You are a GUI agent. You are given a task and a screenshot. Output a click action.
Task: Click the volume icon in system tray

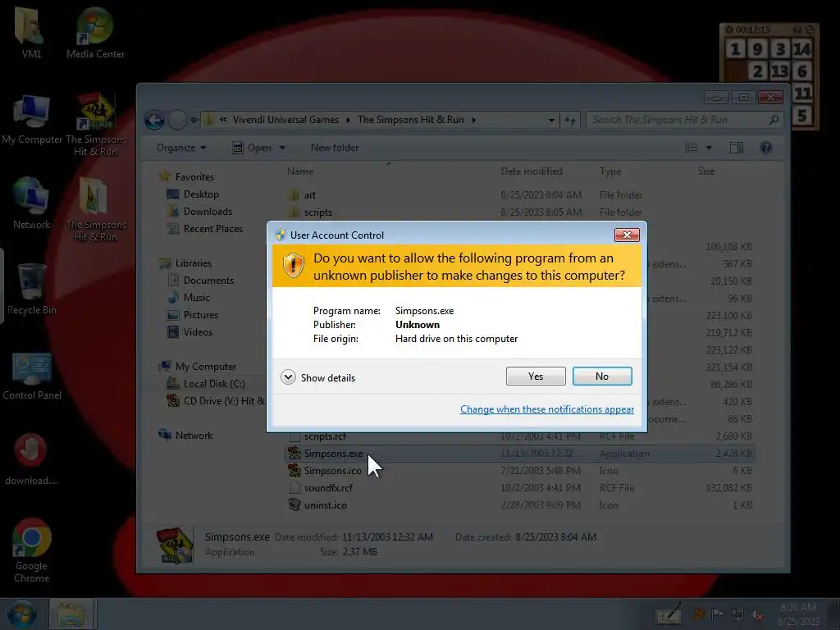(x=757, y=614)
